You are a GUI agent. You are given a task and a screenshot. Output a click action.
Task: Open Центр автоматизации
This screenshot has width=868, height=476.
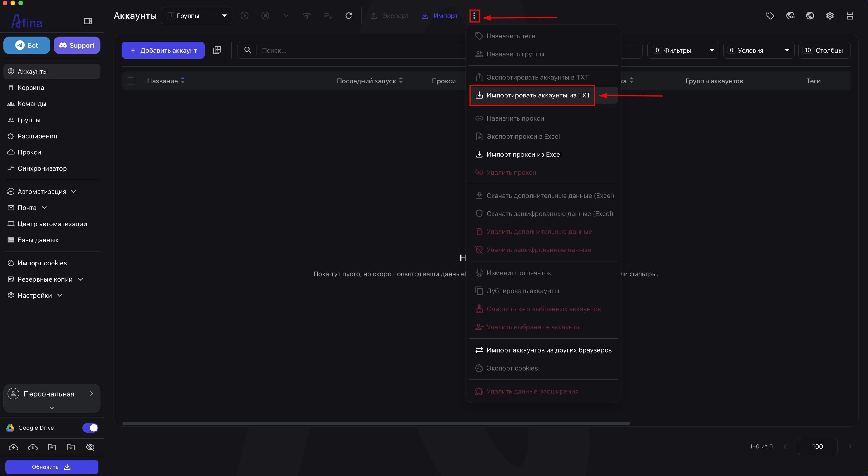click(52, 224)
